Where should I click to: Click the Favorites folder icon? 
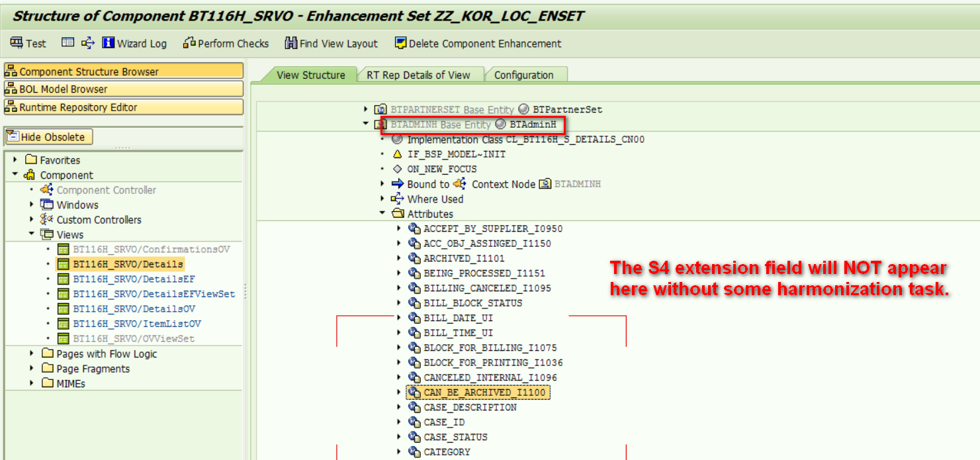pyautogui.click(x=30, y=160)
